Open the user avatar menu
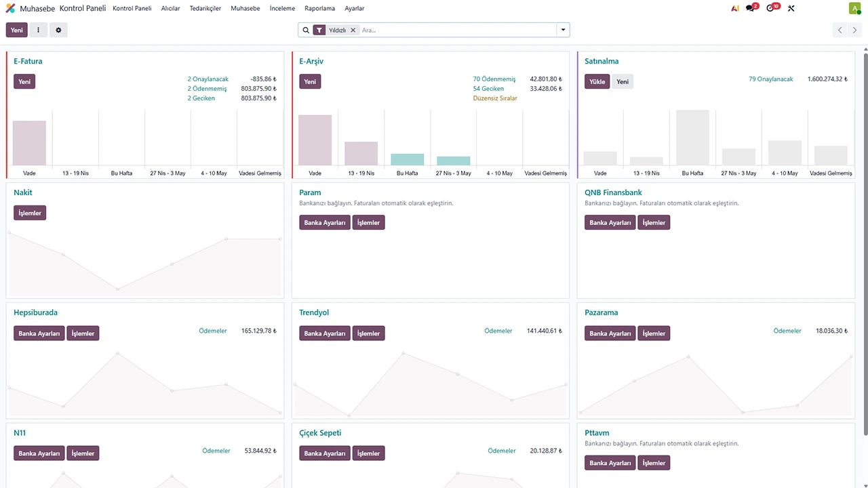The height and width of the screenshot is (488, 868). coord(854,9)
